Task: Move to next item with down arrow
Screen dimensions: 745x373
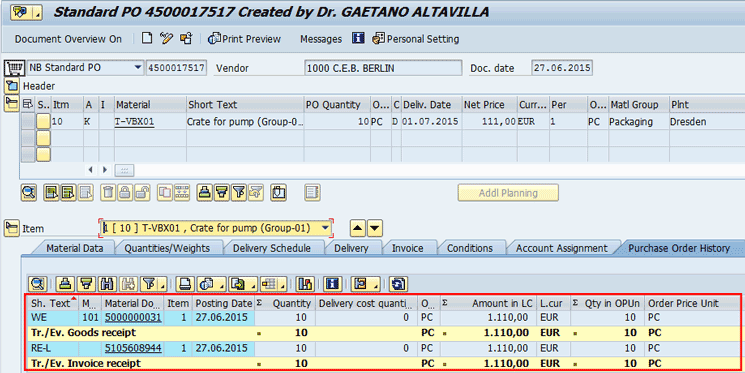Action: (374, 229)
